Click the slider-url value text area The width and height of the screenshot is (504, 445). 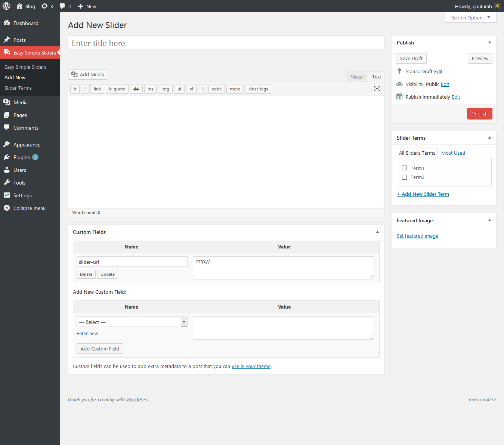(283, 268)
